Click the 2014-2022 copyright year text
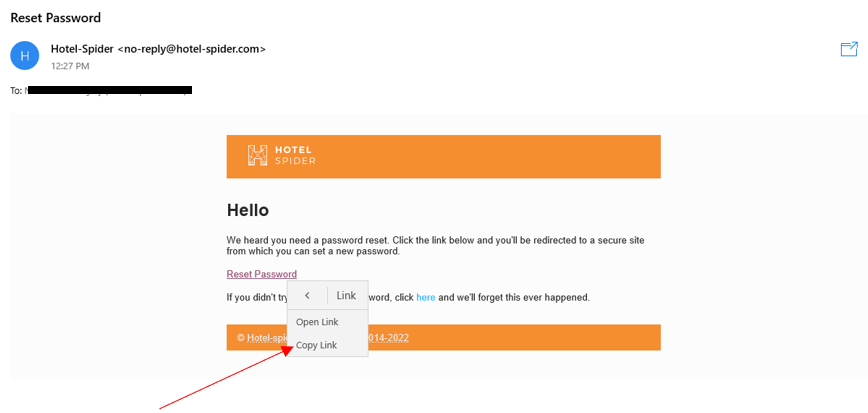This screenshot has width=868, height=413. point(388,338)
